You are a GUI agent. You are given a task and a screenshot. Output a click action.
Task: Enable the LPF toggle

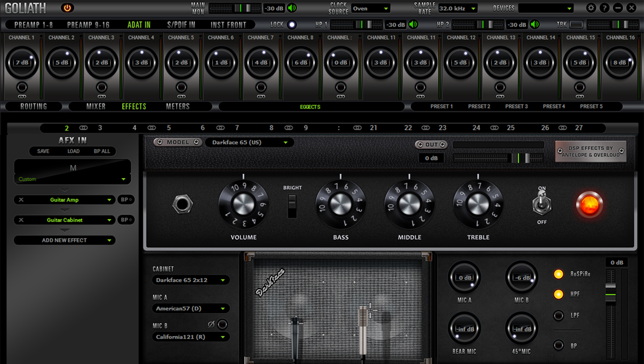coord(558,316)
